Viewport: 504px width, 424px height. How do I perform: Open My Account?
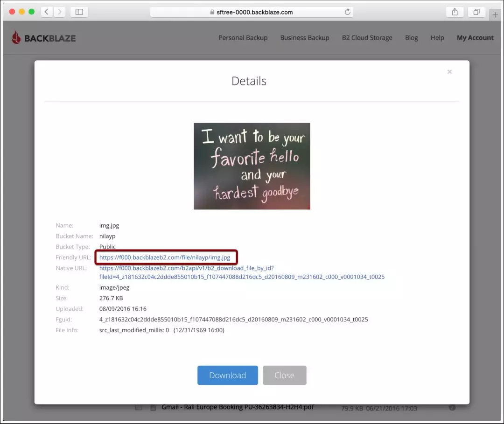click(x=475, y=38)
